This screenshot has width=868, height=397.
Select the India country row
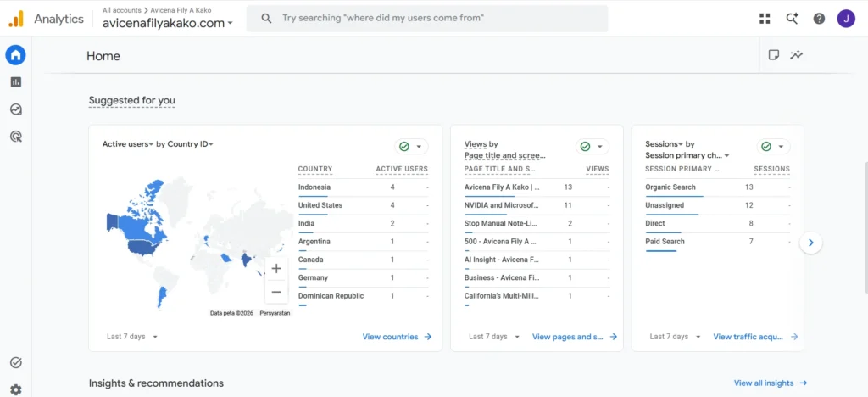pos(363,224)
